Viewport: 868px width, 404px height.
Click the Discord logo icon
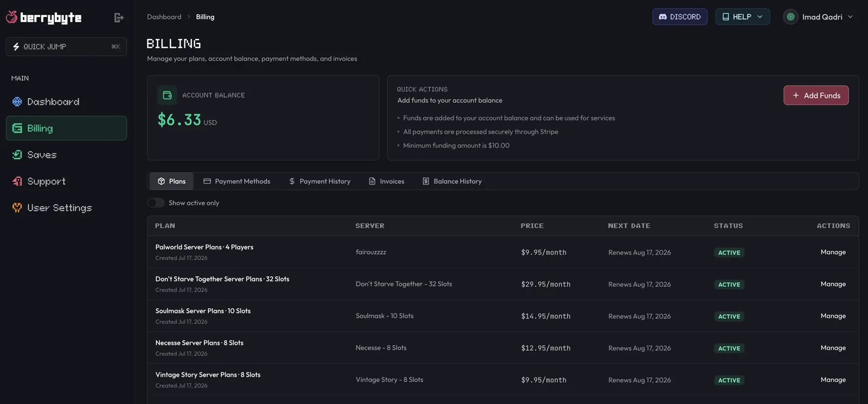click(x=662, y=17)
